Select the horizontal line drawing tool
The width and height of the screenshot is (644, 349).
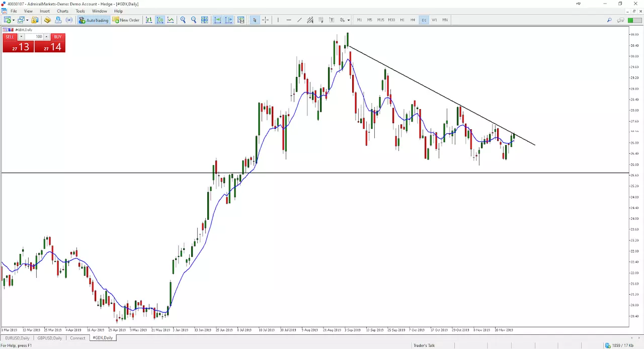coord(289,20)
